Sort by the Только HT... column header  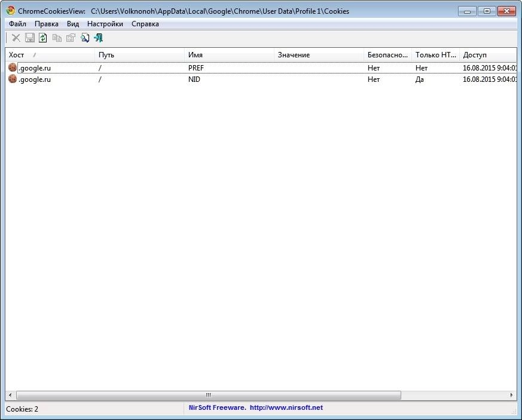pos(435,55)
